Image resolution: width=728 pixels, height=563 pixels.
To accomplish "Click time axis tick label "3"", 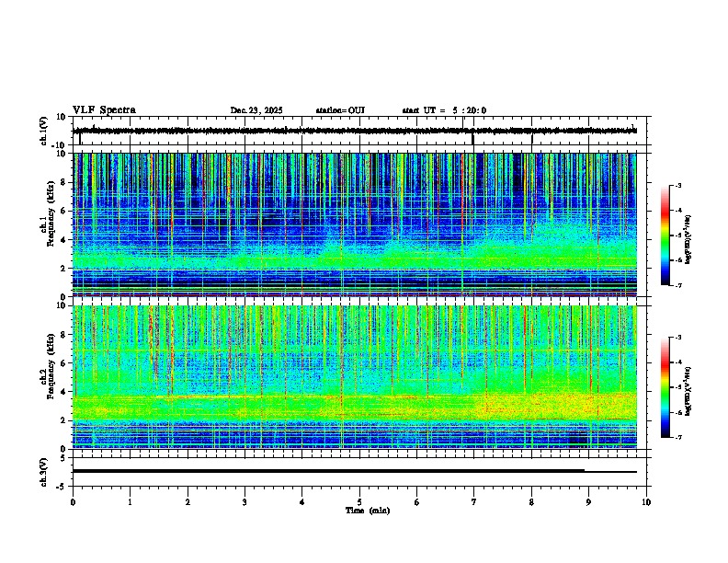I will (x=245, y=502).
